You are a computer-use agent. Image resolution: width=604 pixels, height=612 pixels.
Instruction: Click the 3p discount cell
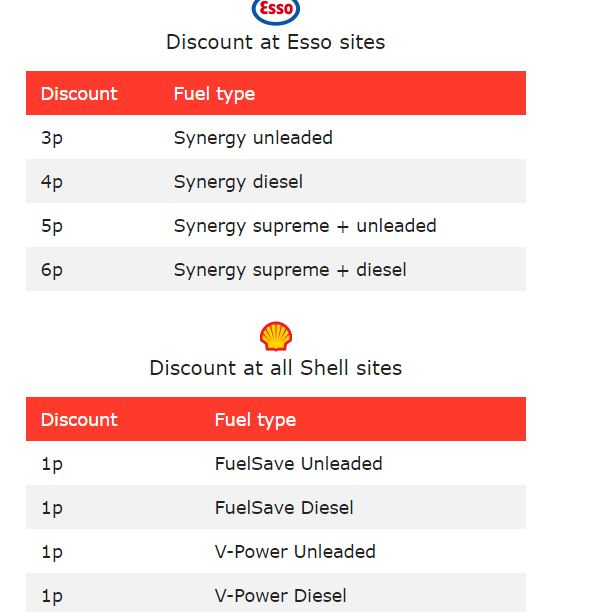[x=52, y=138]
